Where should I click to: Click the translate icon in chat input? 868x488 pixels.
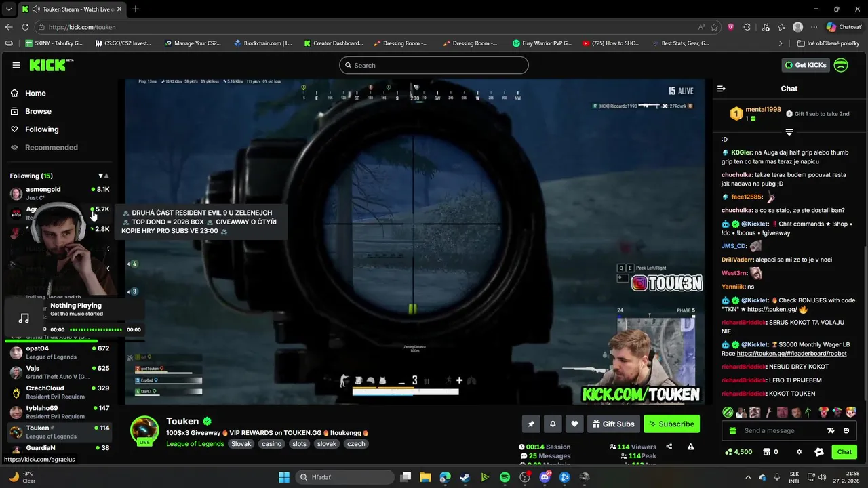pos(831,431)
